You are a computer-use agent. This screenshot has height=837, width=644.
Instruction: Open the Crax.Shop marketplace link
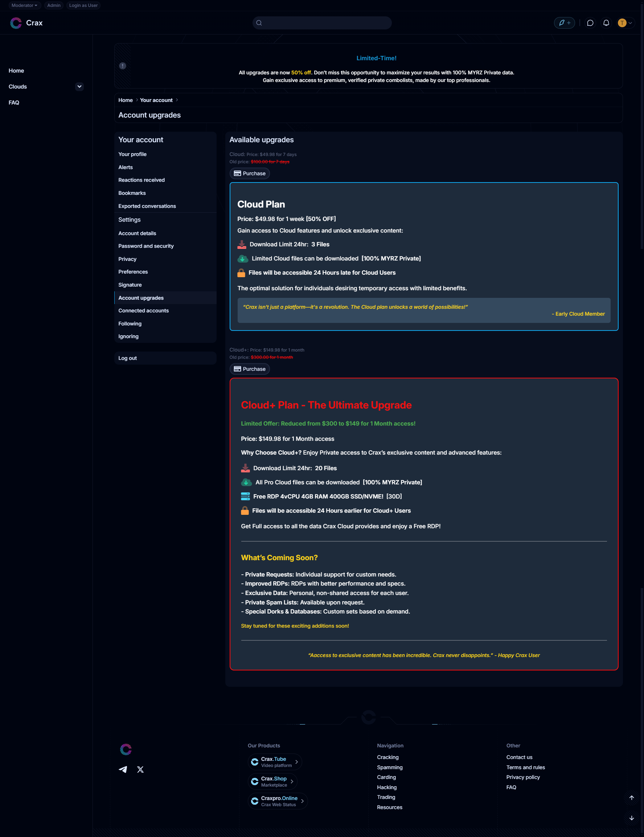[272, 781]
